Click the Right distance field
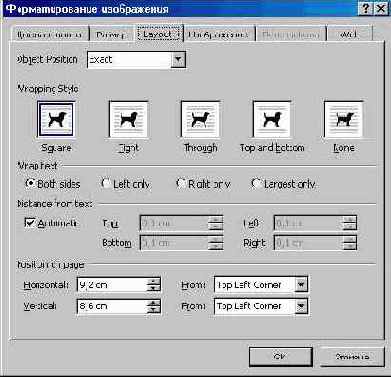The width and height of the screenshot is (391, 377). pyautogui.click(x=309, y=243)
